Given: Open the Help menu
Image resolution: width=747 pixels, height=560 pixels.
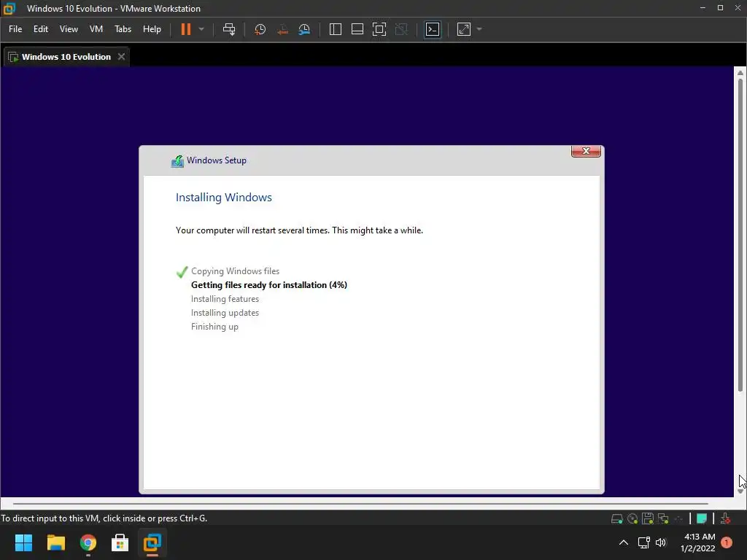Looking at the screenshot, I should (152, 29).
